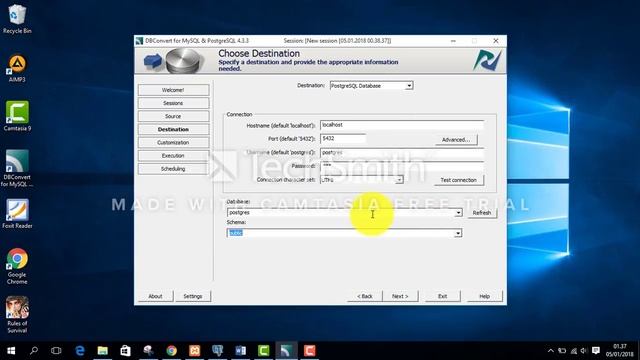
Task: Click the Username field
Action: click(402, 152)
